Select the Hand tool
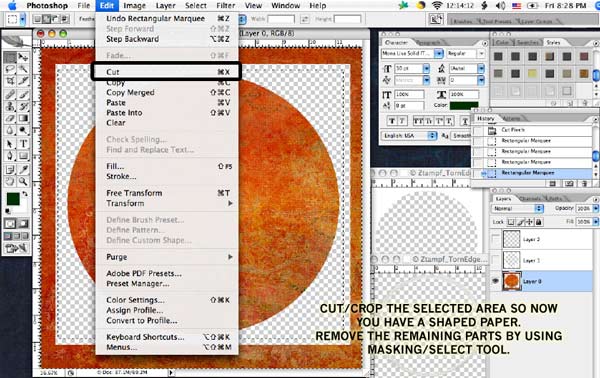600x378 pixels. [10, 181]
